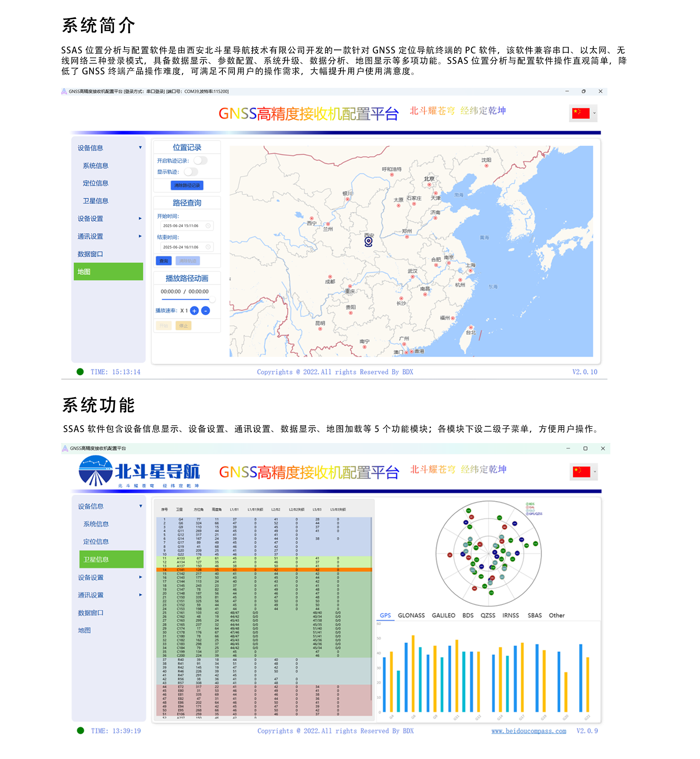Click green status dot beside TIME 15:13:14
700x759 pixels.
(80, 372)
